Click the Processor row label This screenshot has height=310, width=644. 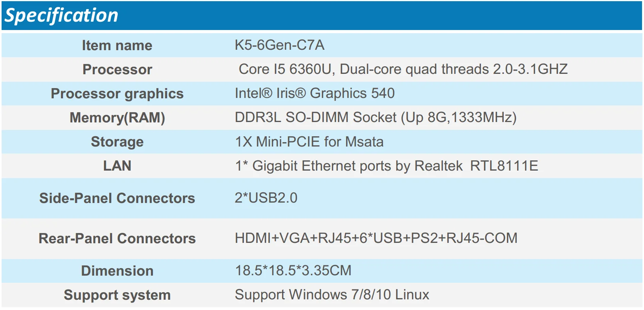(x=117, y=70)
